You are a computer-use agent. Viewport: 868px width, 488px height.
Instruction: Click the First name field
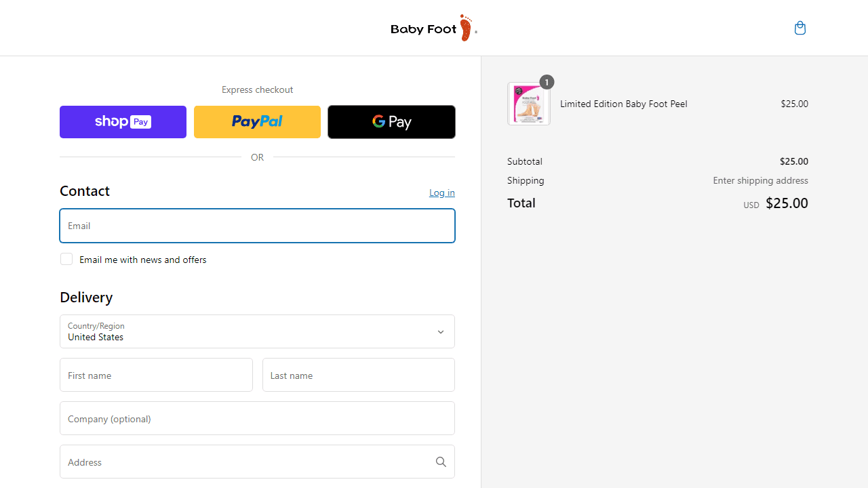156,375
